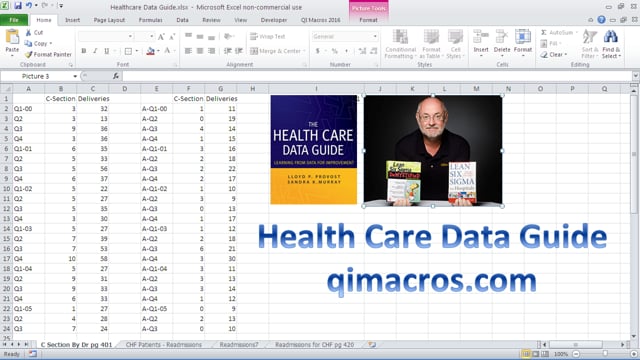Viewport: 640px width, 360px height.
Task: Click the Fill Color bucket icon
Action: coord(150,51)
